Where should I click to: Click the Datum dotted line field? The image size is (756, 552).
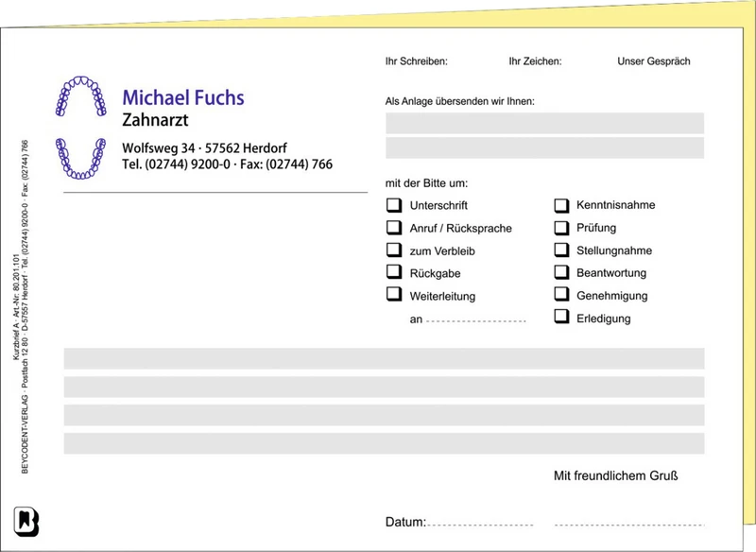point(480,523)
